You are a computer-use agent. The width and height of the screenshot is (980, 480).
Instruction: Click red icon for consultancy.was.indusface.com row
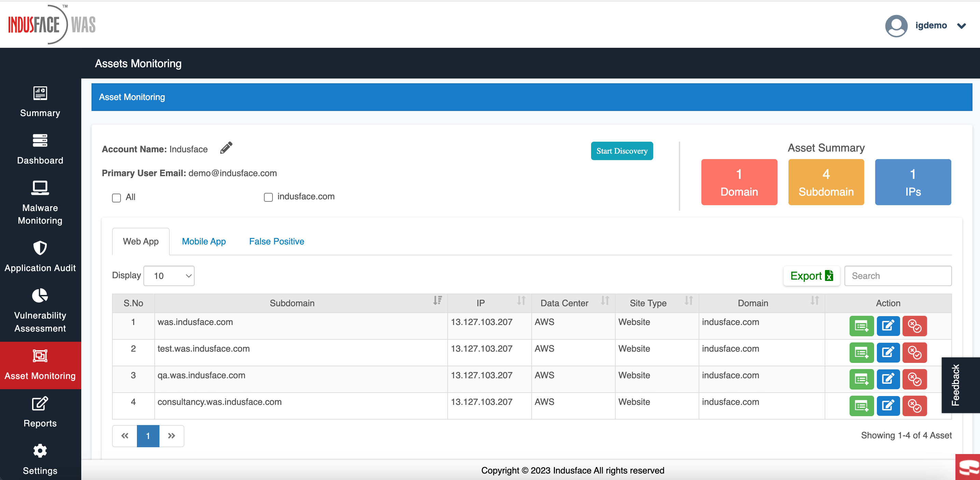[x=914, y=406]
